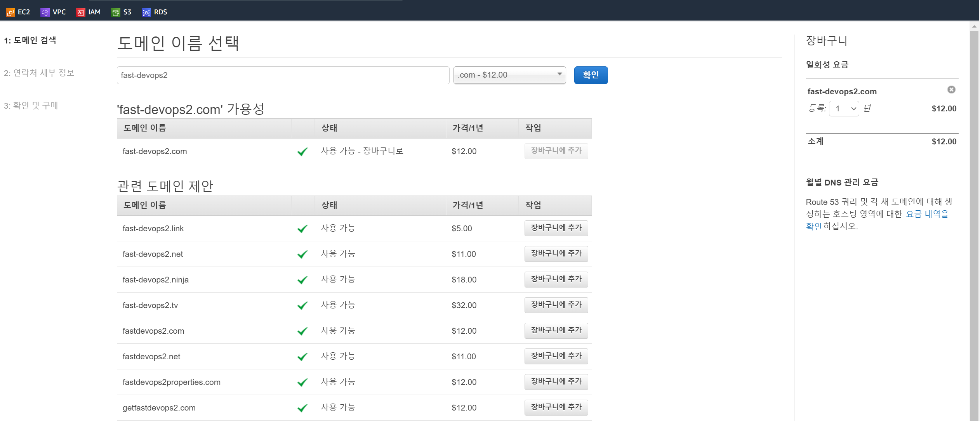Image resolution: width=980 pixels, height=421 pixels.
Task: Add fast-devops2.link to the cart
Action: pyautogui.click(x=556, y=228)
